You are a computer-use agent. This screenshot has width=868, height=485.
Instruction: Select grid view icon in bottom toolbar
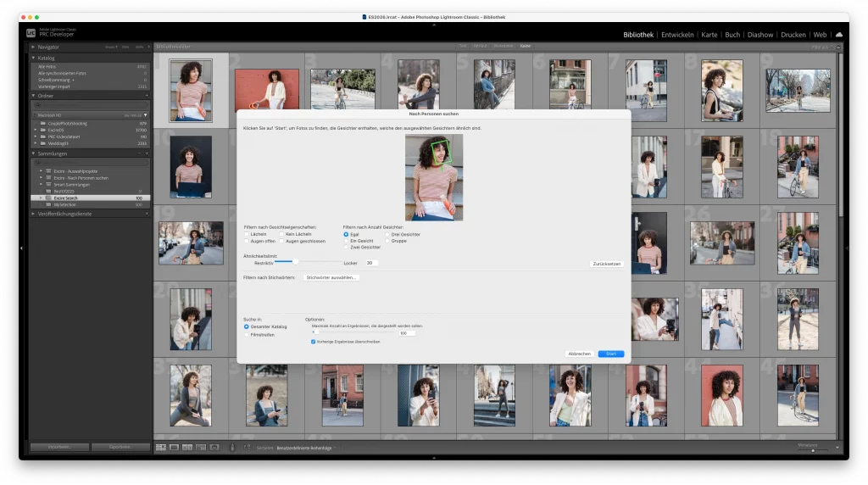(160, 447)
